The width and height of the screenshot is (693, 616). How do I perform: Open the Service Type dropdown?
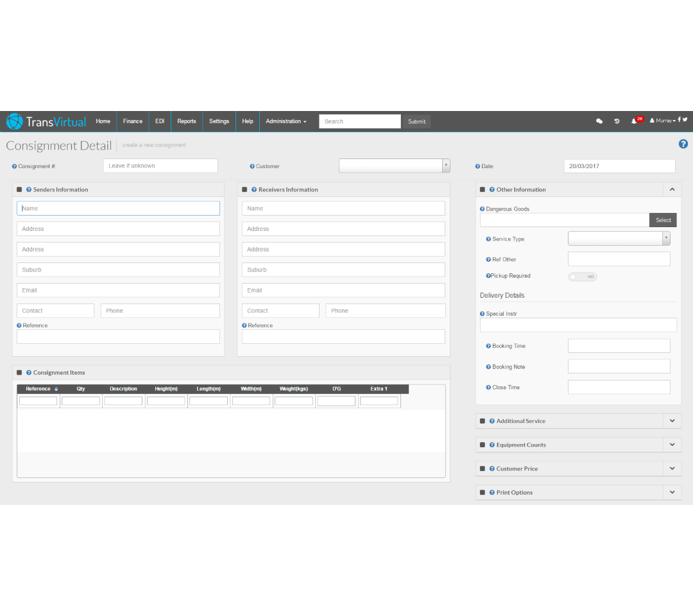coord(619,239)
